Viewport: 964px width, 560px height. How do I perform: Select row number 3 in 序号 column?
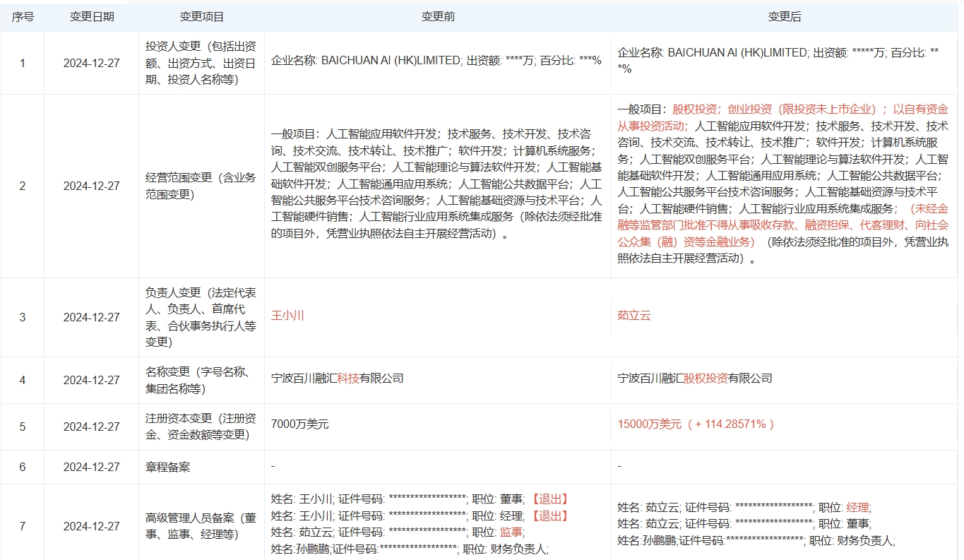coord(22,317)
